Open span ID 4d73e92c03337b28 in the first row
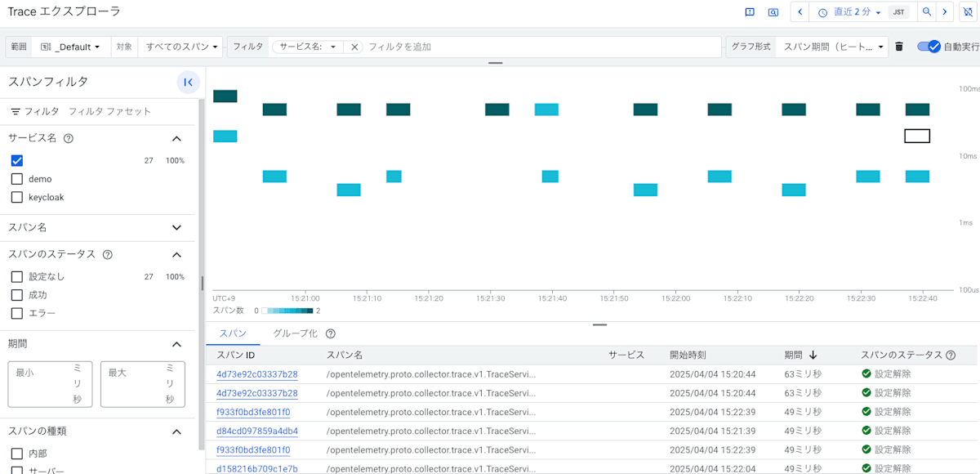 point(257,374)
